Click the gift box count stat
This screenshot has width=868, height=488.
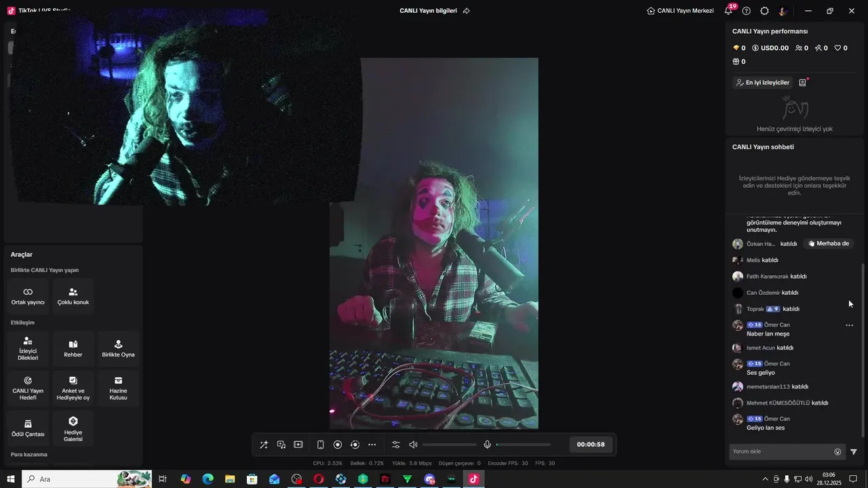739,62
